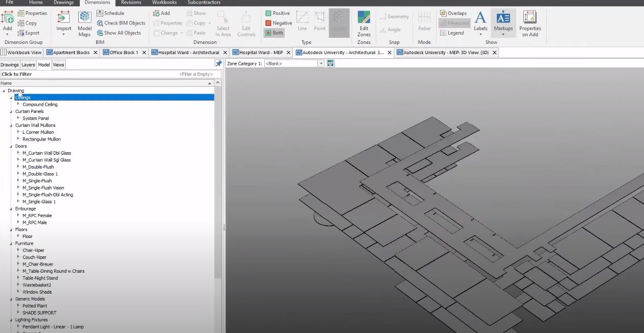The width and height of the screenshot is (644, 333).
Task: Click Edit Controls tool
Action: click(x=246, y=23)
